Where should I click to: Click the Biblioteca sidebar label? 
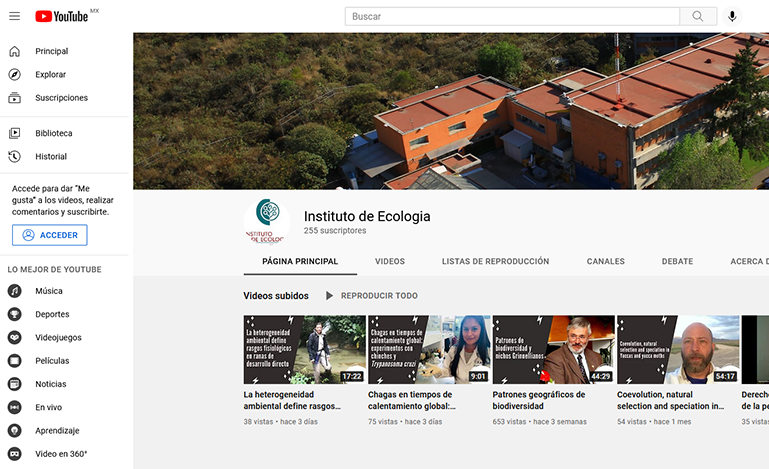(x=53, y=133)
